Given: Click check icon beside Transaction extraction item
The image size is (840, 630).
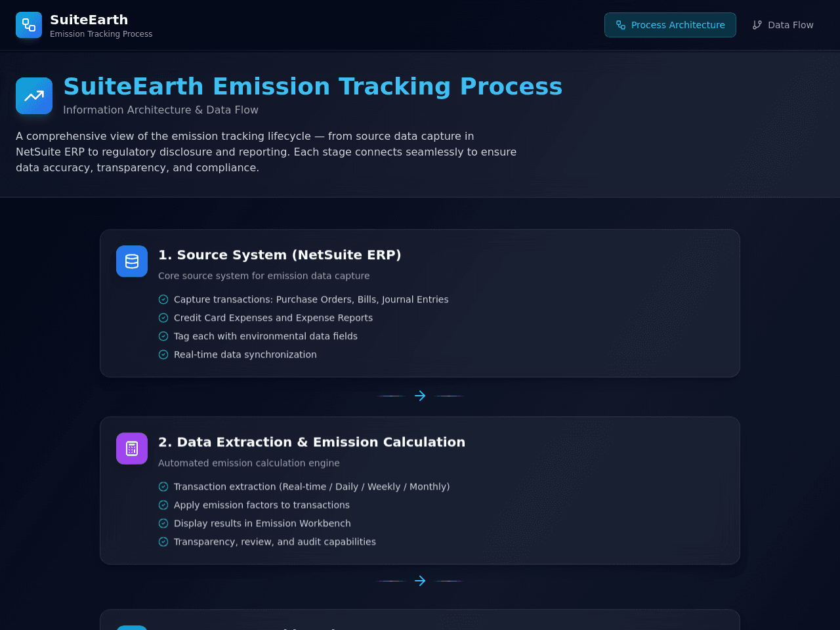Looking at the screenshot, I should click(163, 486).
